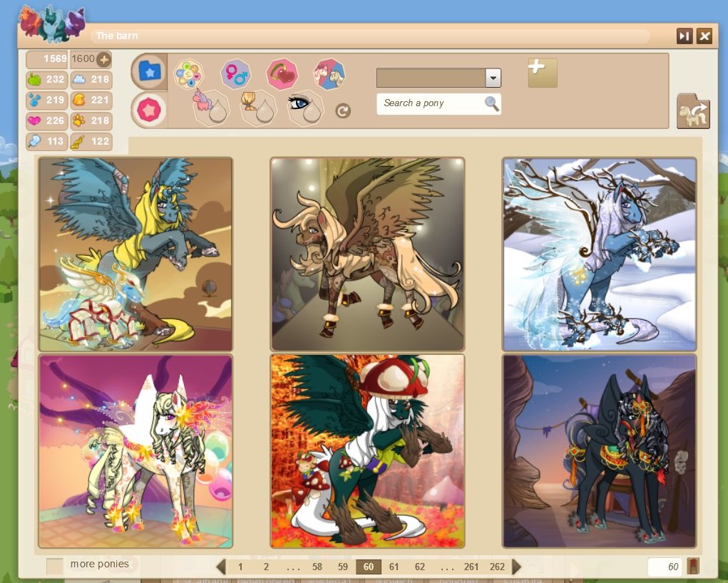Image resolution: width=728 pixels, height=583 pixels.
Task: Click the Search a pony field
Action: [x=430, y=103]
